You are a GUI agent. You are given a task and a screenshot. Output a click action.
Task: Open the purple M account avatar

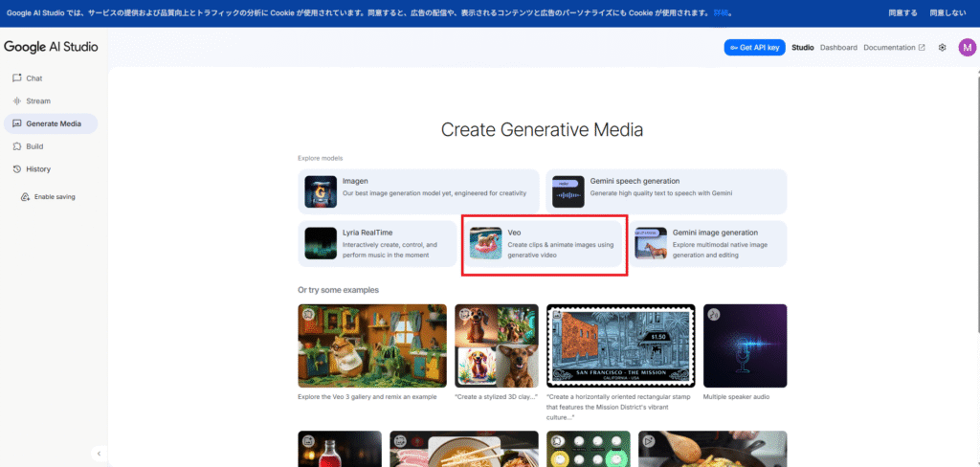[x=967, y=48]
